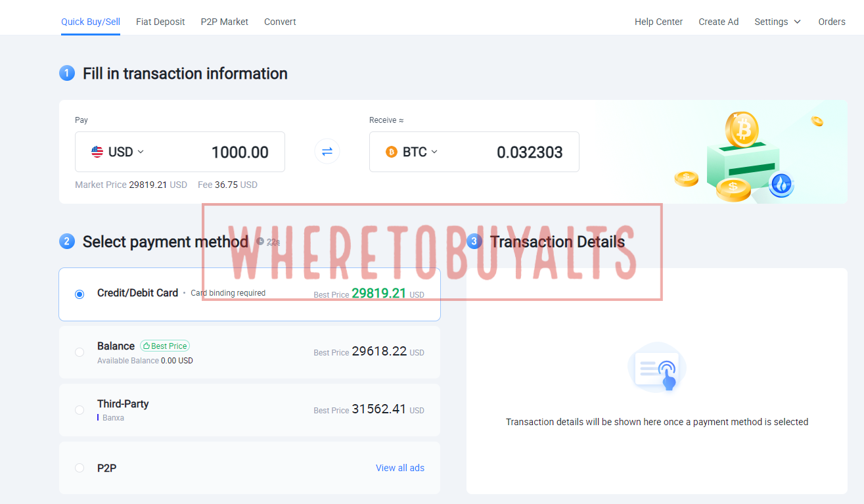The height and width of the screenshot is (504, 864).
Task: Click the Banxa provider label
Action: click(x=113, y=418)
